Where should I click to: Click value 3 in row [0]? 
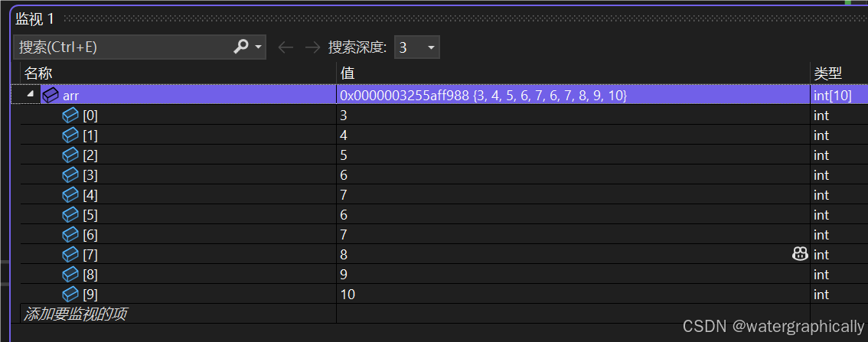(x=344, y=116)
